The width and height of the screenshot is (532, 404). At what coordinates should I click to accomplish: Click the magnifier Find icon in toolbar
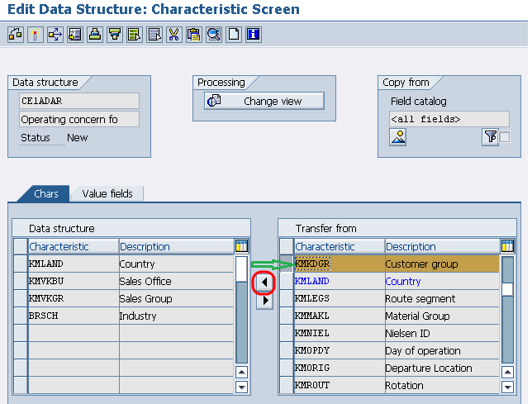(x=214, y=35)
